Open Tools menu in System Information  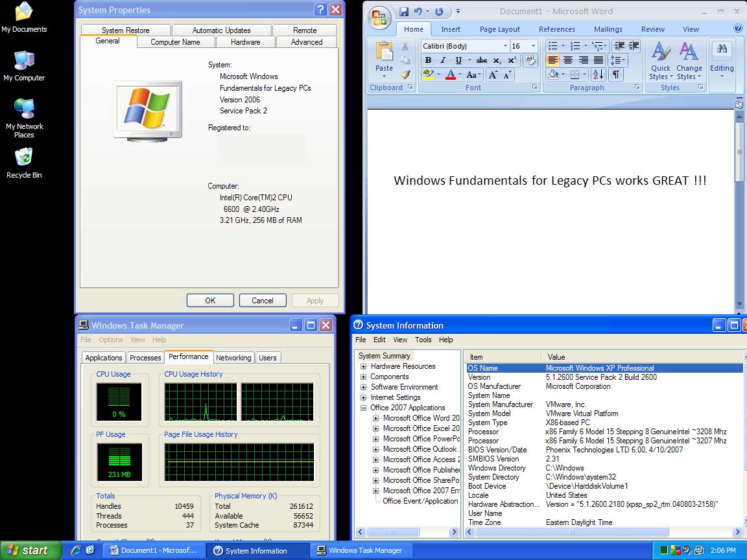(x=423, y=340)
